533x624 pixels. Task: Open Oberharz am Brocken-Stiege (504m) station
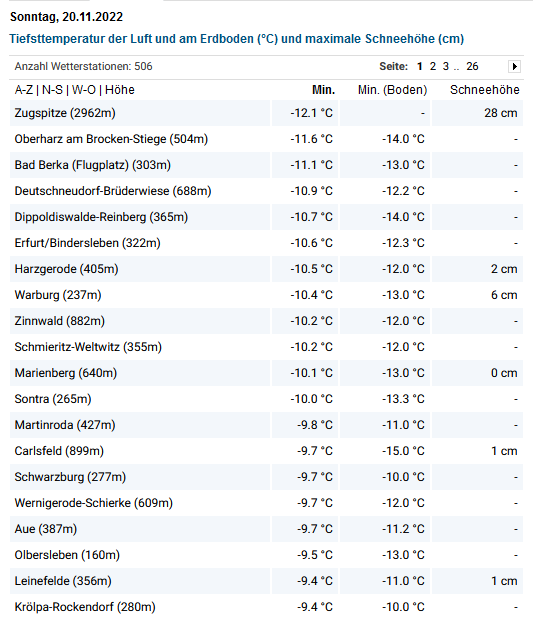pyautogui.click(x=111, y=139)
